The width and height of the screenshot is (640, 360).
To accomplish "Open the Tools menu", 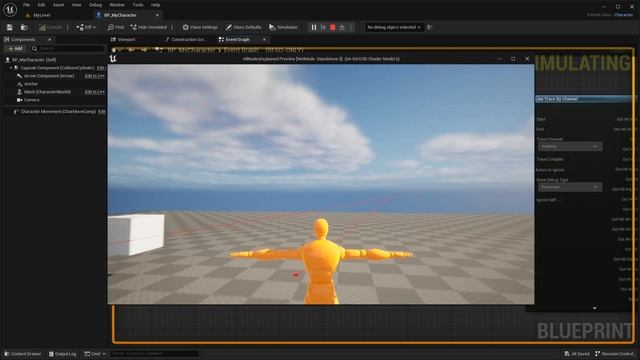I will [138, 5].
